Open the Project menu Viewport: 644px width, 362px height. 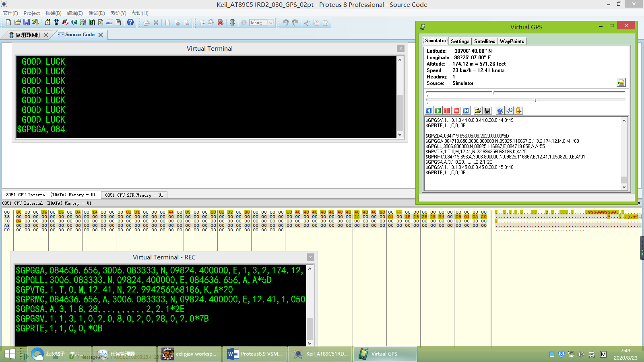(32, 13)
